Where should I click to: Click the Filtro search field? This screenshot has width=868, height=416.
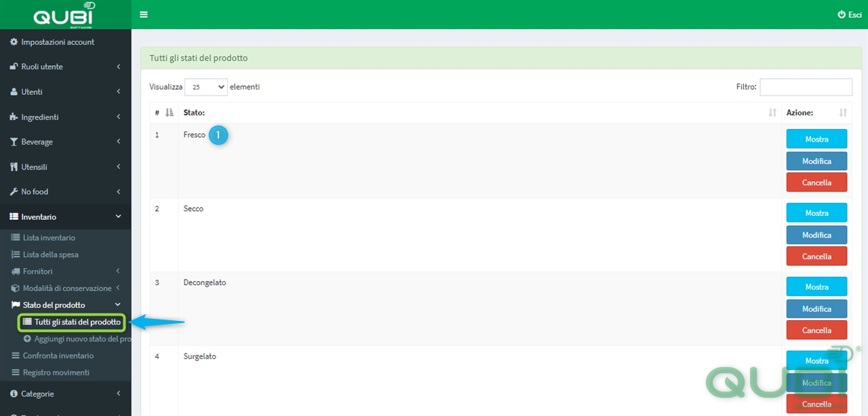tap(806, 87)
